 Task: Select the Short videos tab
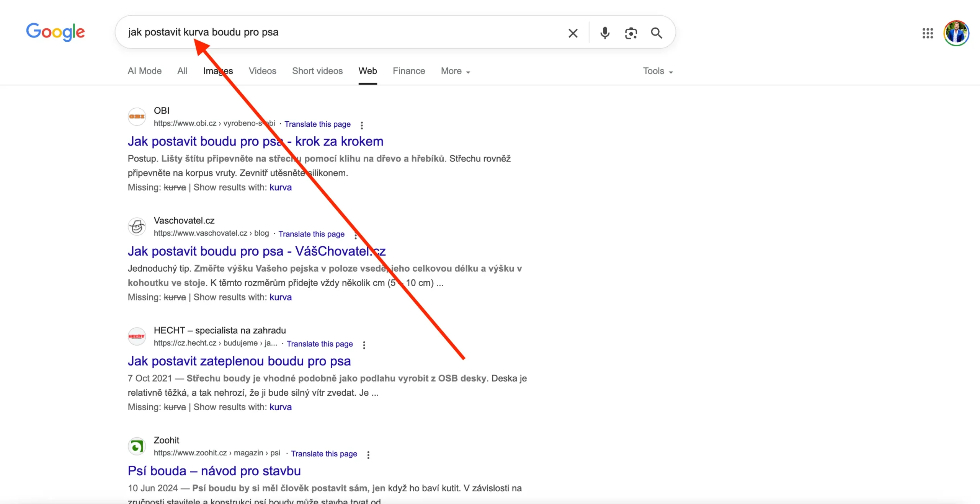(317, 71)
